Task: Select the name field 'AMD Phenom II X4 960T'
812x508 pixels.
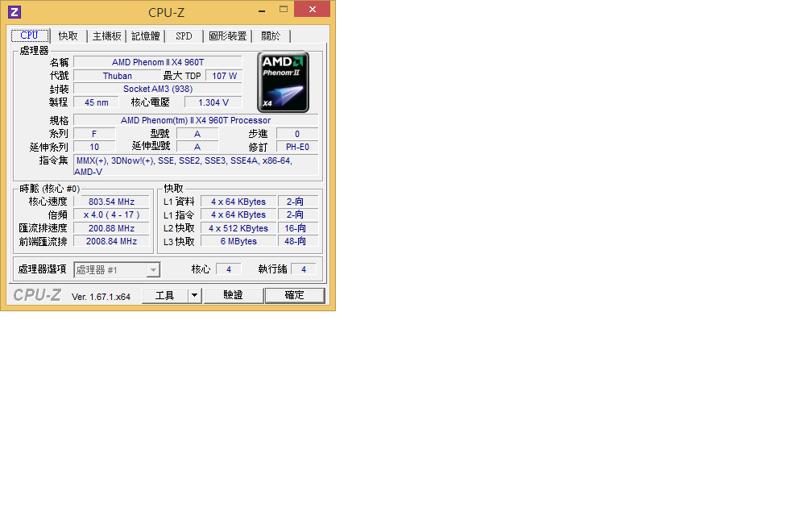Action: pos(158,62)
